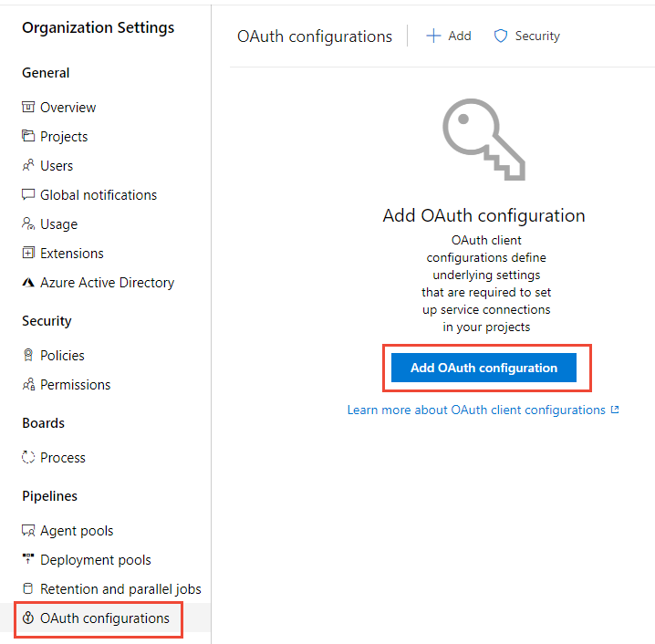Click the OAuth configurations page title

click(315, 36)
